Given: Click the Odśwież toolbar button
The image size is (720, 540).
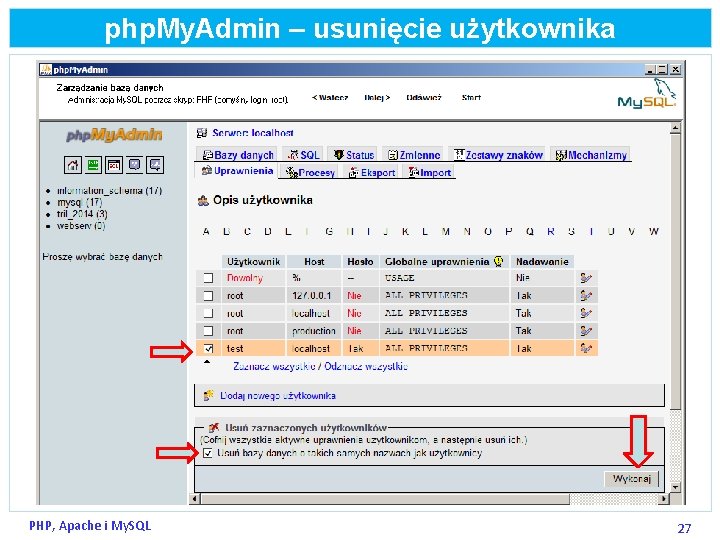Looking at the screenshot, I should click(x=424, y=97).
